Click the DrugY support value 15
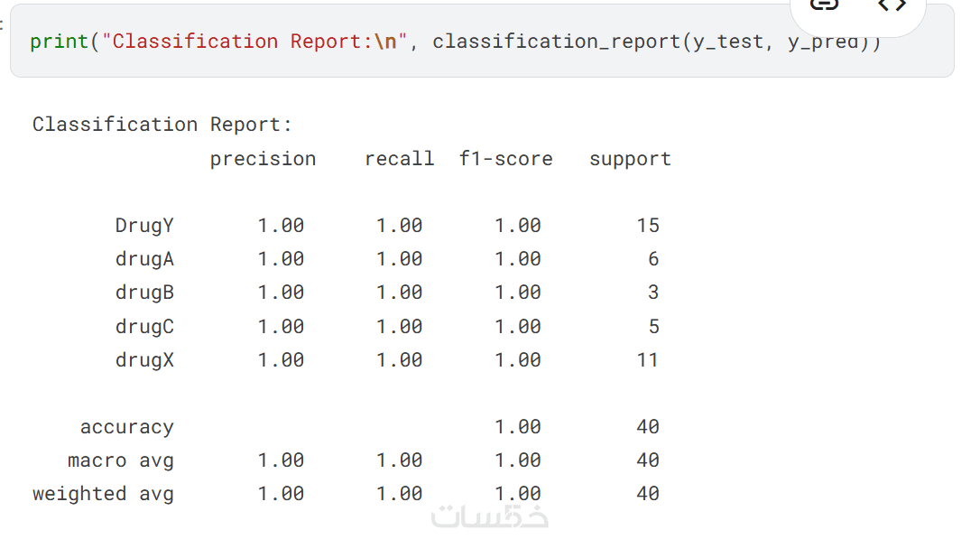980x539 pixels. [x=648, y=226]
